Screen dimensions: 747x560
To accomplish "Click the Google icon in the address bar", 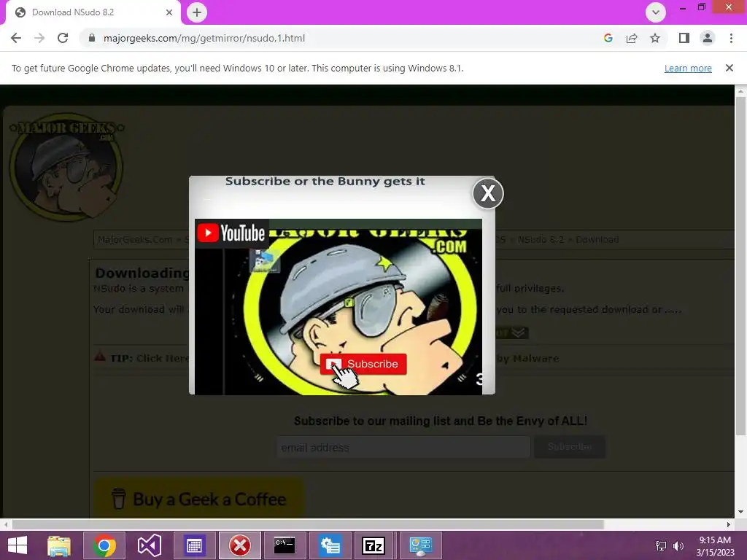I will point(608,38).
